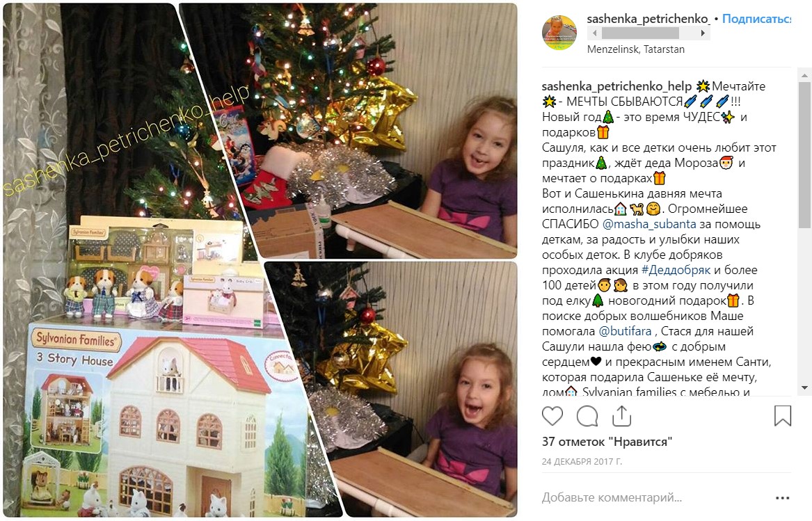Image resolution: width=812 pixels, height=521 pixels.
Task: Like the post with heart icon
Action: [552, 416]
